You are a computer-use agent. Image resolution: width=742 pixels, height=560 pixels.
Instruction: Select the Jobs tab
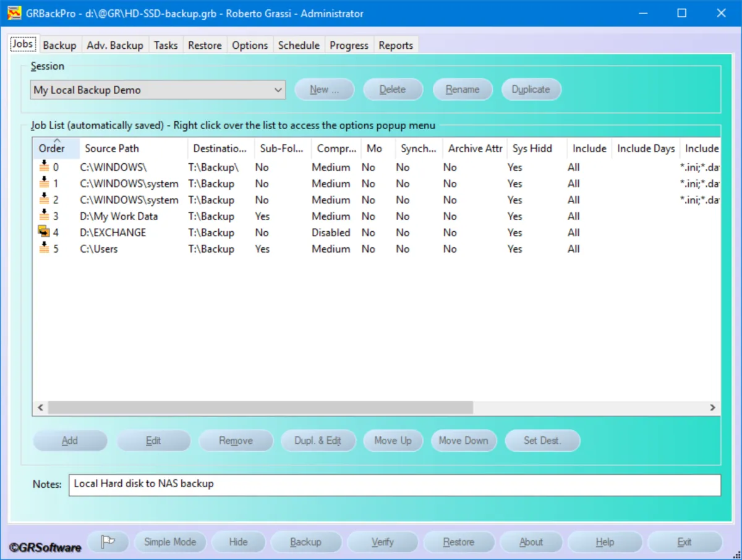pos(23,44)
